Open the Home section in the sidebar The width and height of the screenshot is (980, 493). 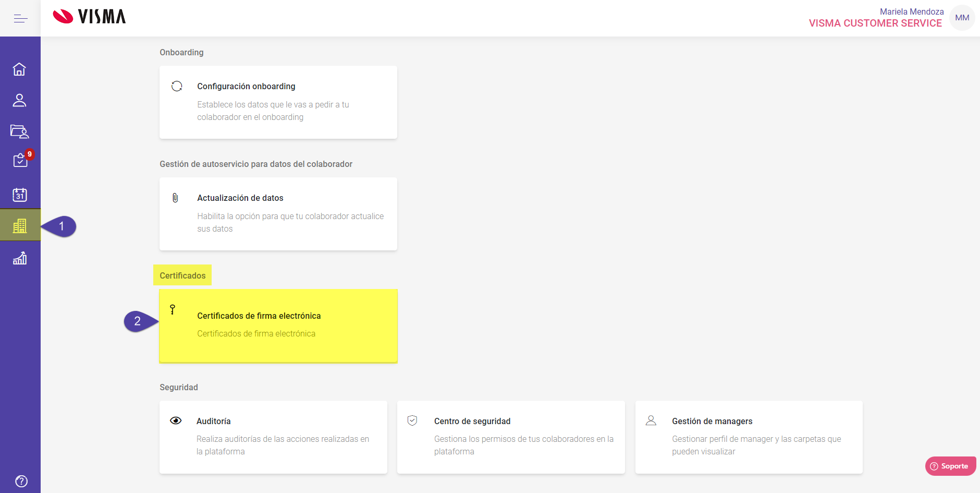click(x=20, y=68)
